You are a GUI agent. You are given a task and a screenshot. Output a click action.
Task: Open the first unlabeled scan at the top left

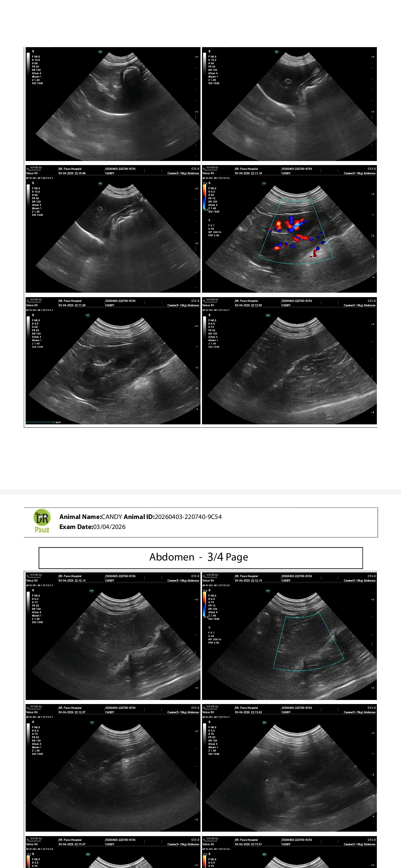[113, 108]
